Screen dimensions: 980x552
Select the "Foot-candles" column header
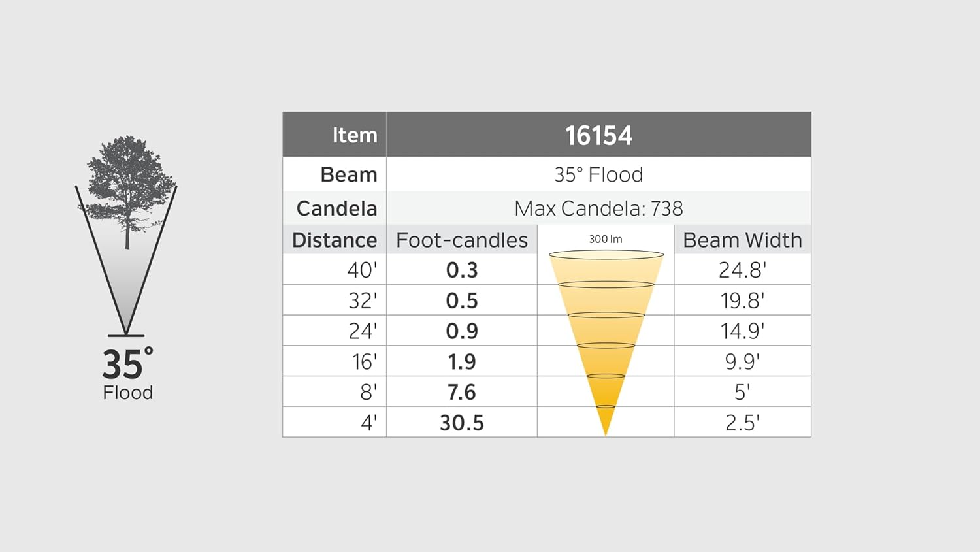coord(462,240)
